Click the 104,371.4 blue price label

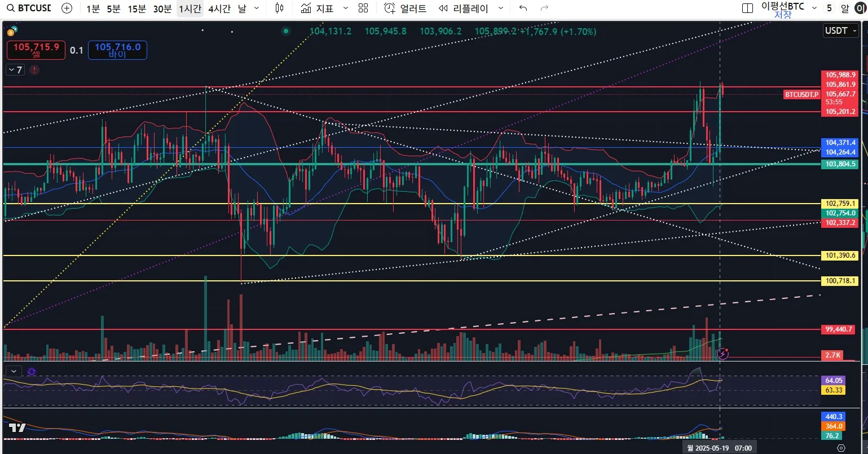point(840,143)
